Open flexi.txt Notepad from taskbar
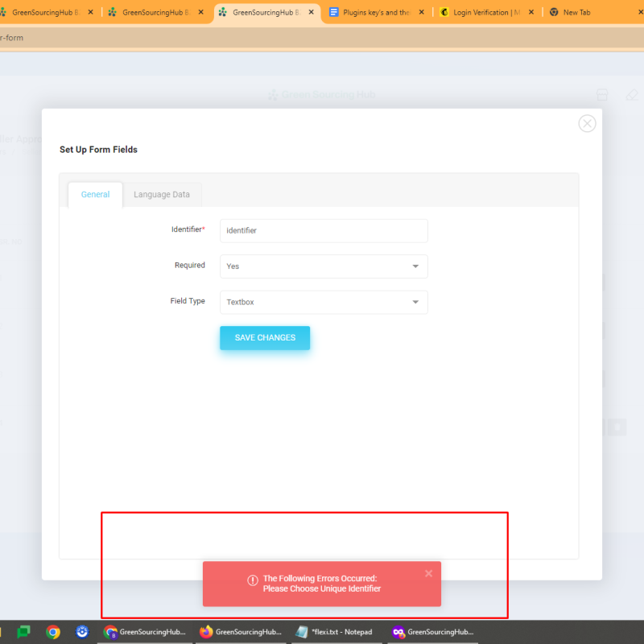644x644 pixels. click(334, 632)
